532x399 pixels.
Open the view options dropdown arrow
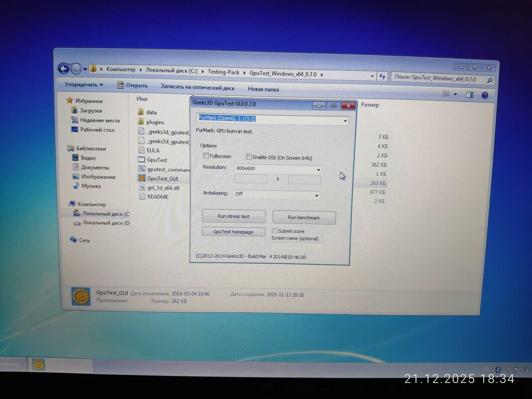[456, 94]
